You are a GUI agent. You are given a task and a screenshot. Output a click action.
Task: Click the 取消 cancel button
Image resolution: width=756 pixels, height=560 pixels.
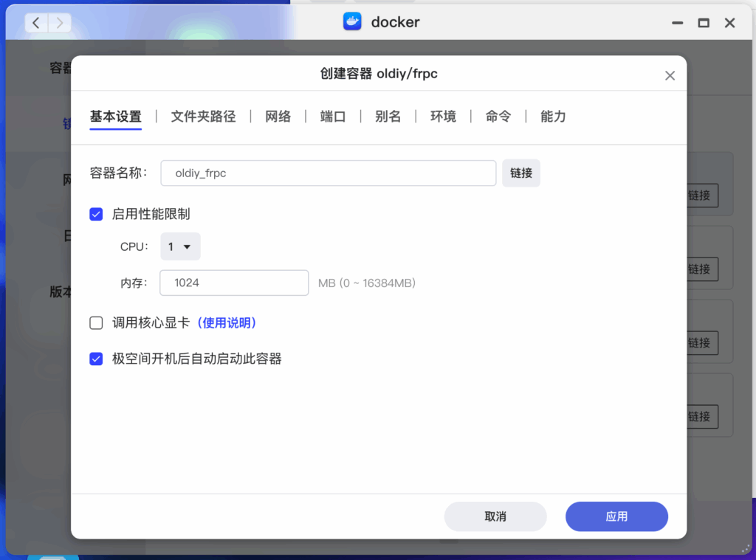coord(495,516)
